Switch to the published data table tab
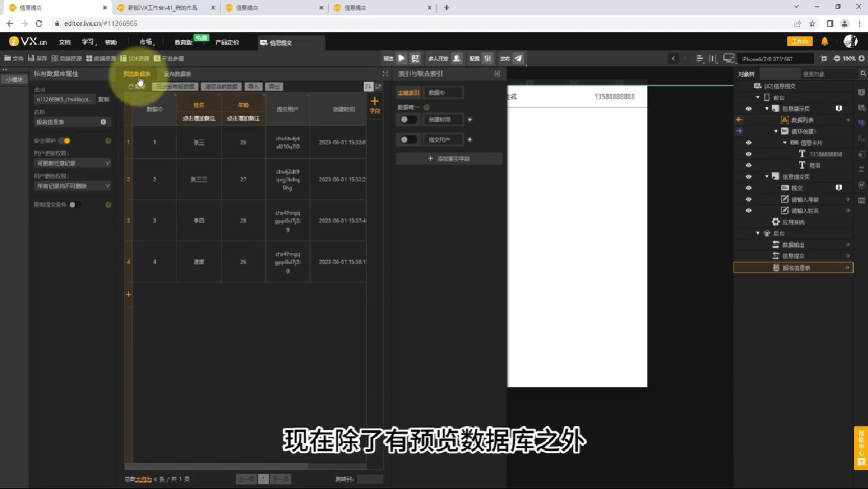 click(x=177, y=74)
